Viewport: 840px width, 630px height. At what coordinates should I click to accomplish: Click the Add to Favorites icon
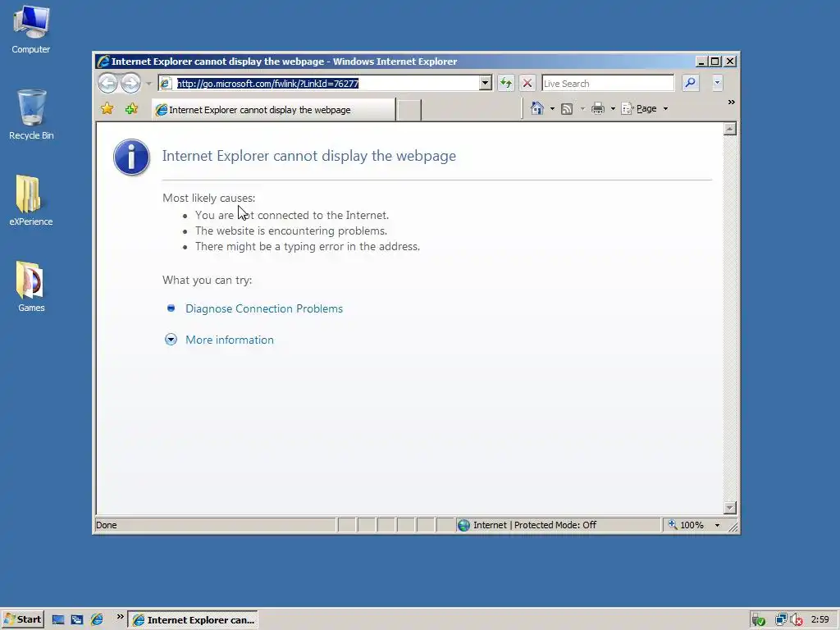(x=131, y=109)
